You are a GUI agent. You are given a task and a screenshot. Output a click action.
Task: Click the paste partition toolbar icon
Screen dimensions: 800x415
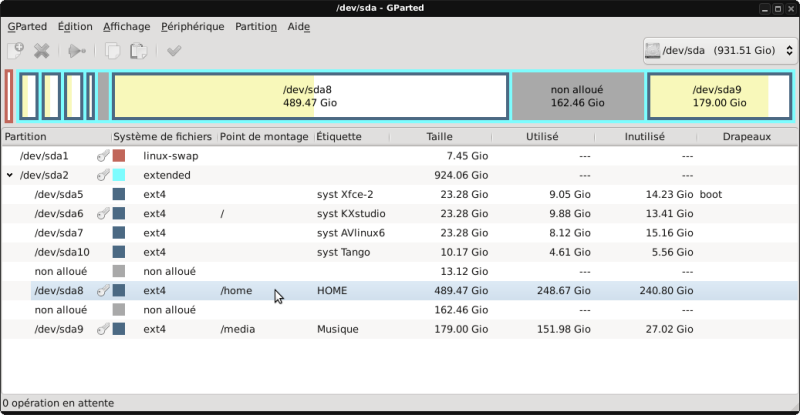138,51
